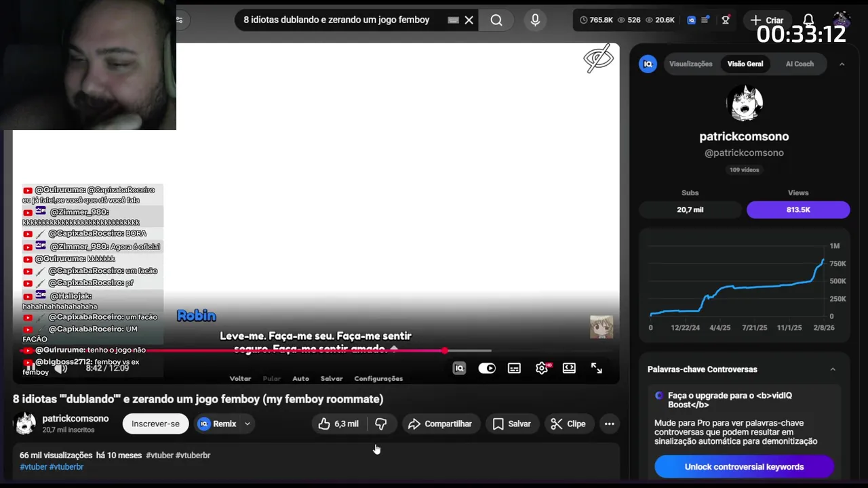Select the 813.5K Views pill

pos(798,209)
